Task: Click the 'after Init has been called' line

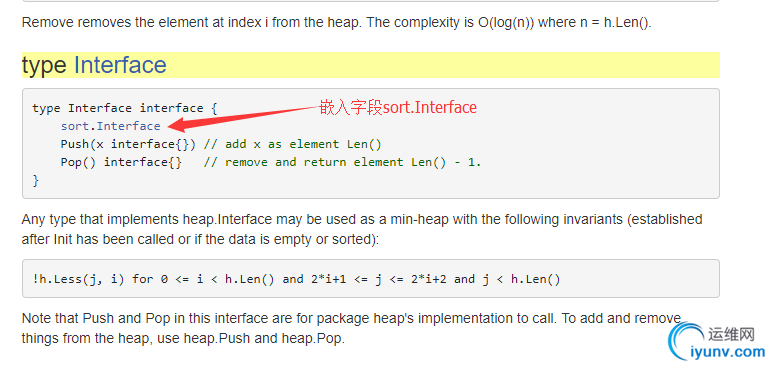Action: (201, 241)
